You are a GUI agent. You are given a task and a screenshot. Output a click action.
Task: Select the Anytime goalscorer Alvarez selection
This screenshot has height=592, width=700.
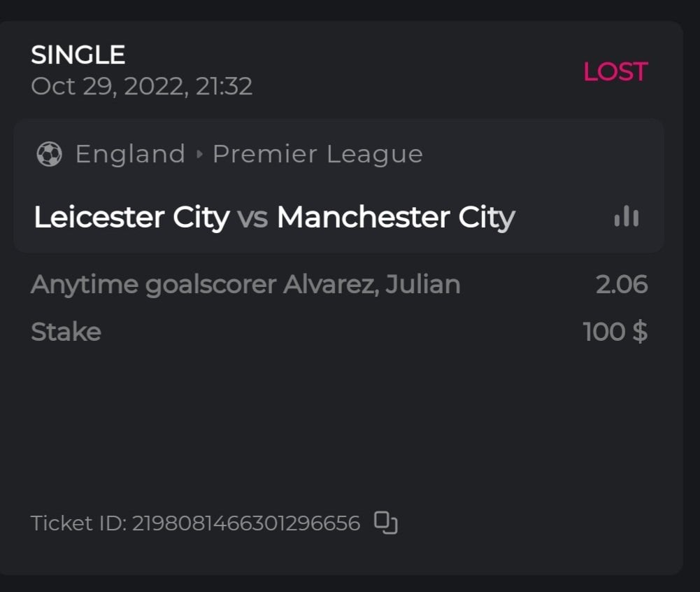[x=245, y=285]
